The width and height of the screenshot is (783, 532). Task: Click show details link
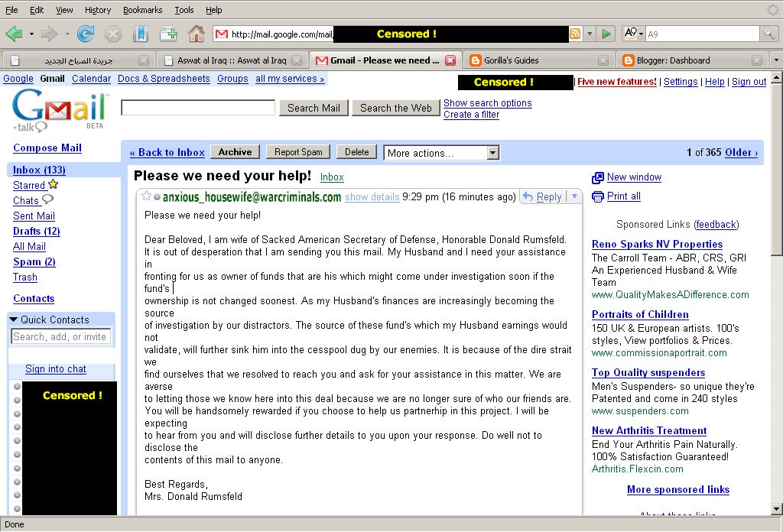coord(372,197)
